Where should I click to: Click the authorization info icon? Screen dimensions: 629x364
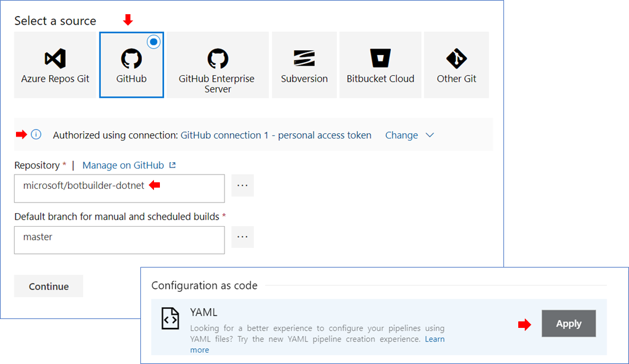[36, 135]
